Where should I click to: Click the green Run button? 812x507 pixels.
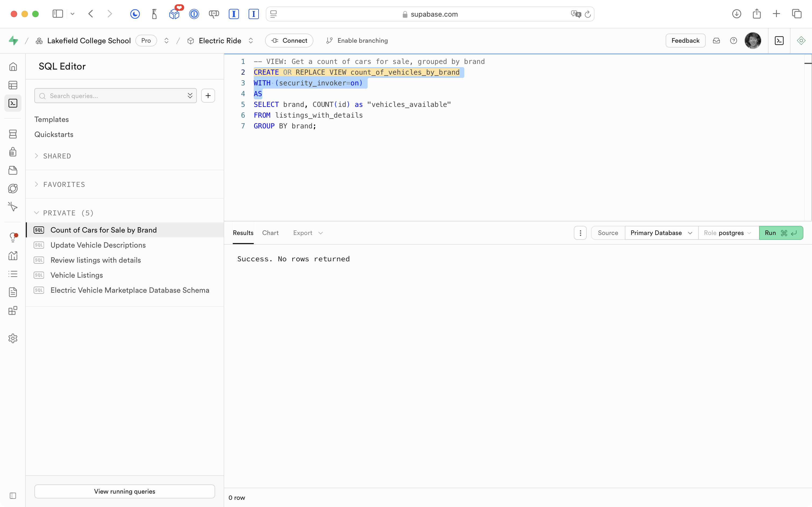[780, 233]
